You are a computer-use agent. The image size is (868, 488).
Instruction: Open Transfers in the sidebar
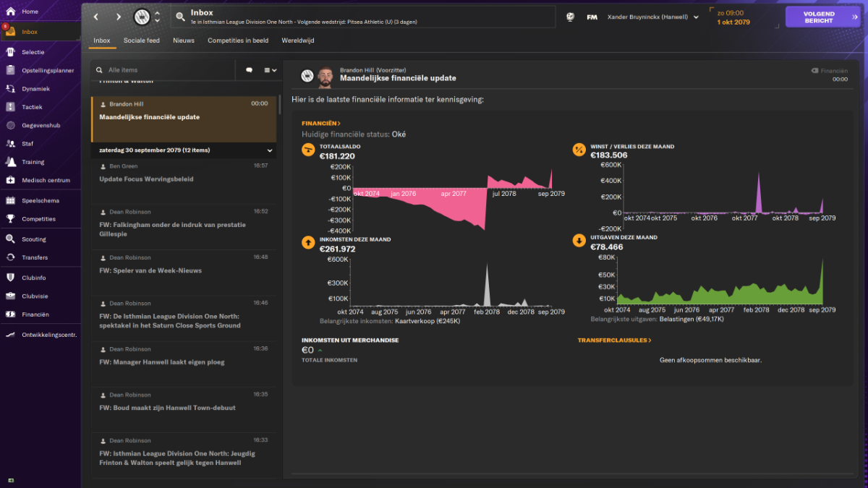[41, 257]
